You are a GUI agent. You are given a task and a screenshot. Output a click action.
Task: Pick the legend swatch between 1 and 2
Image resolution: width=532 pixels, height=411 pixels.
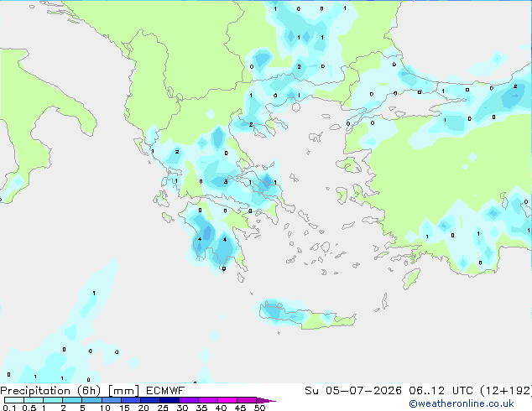[53, 400]
